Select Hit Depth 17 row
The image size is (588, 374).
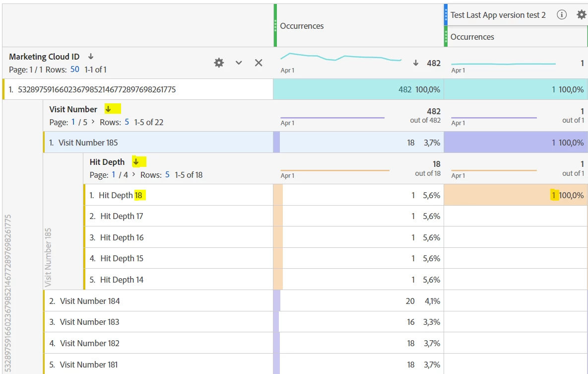[x=178, y=216]
